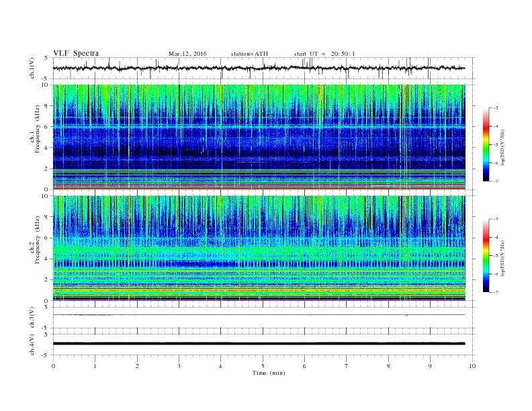Screen dimensions: 532x411
Task: Click the "8" minute tick label
Action: (388, 366)
